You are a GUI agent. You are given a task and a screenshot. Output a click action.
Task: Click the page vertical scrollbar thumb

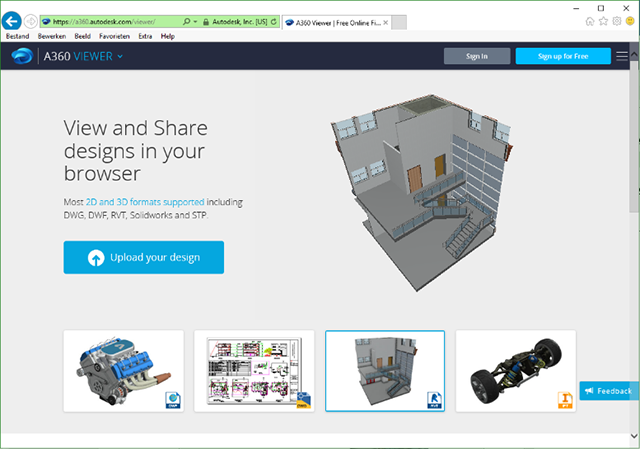[x=633, y=137]
